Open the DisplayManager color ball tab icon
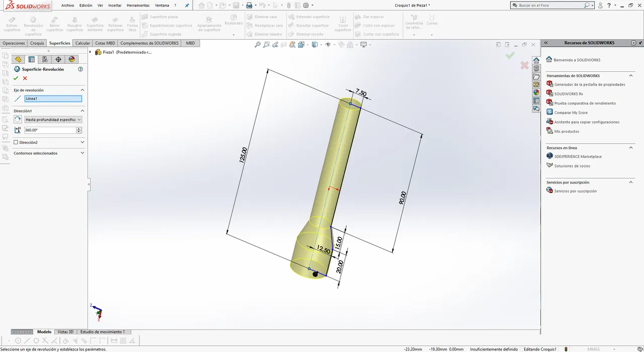Viewport: 644px width, 352px height. click(71, 59)
